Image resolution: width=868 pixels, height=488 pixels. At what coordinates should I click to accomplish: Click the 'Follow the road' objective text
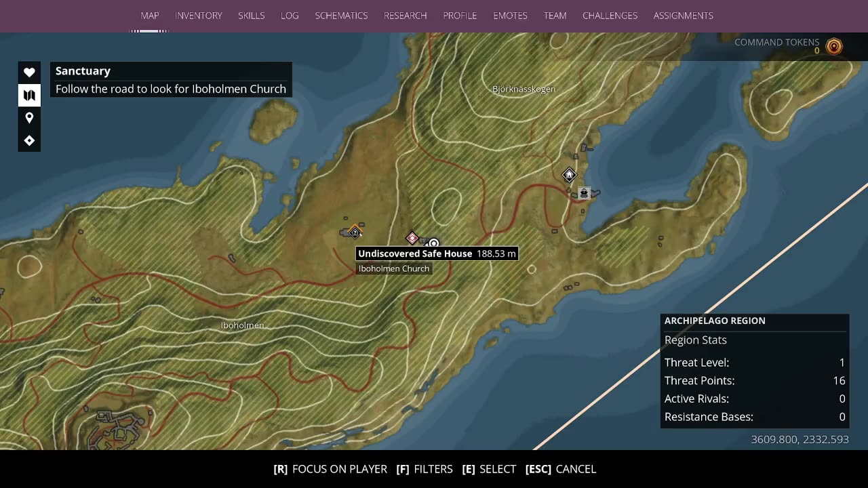(x=171, y=89)
